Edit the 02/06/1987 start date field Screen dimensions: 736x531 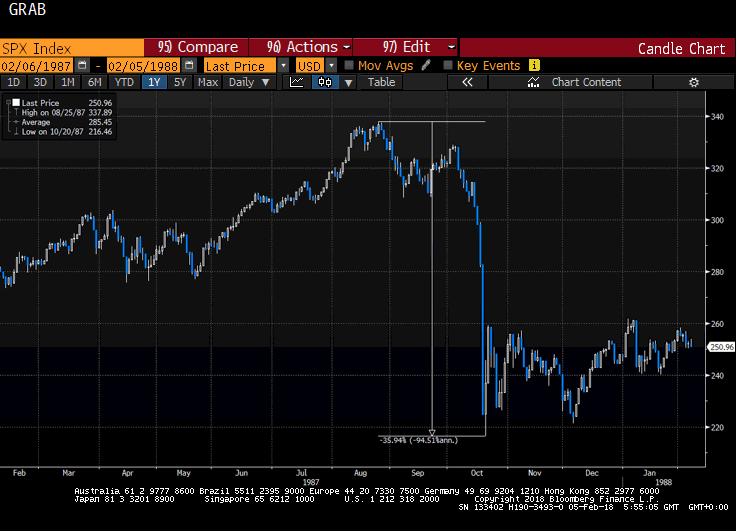[36, 66]
